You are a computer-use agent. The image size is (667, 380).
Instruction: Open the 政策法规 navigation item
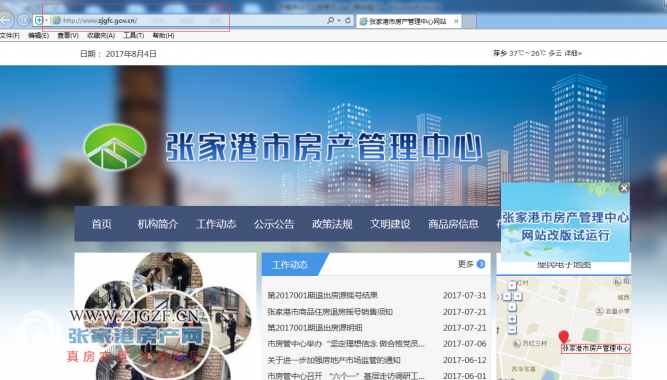(x=332, y=224)
